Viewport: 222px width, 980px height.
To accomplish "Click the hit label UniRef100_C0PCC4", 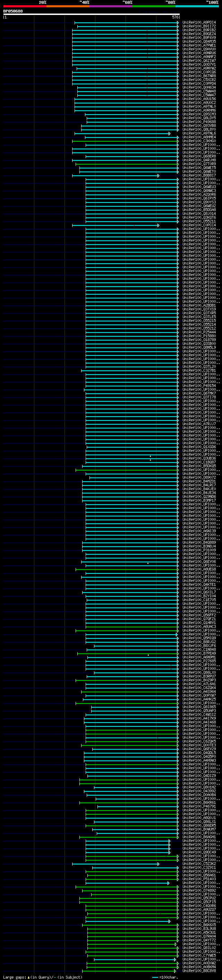I will [199, 225].
